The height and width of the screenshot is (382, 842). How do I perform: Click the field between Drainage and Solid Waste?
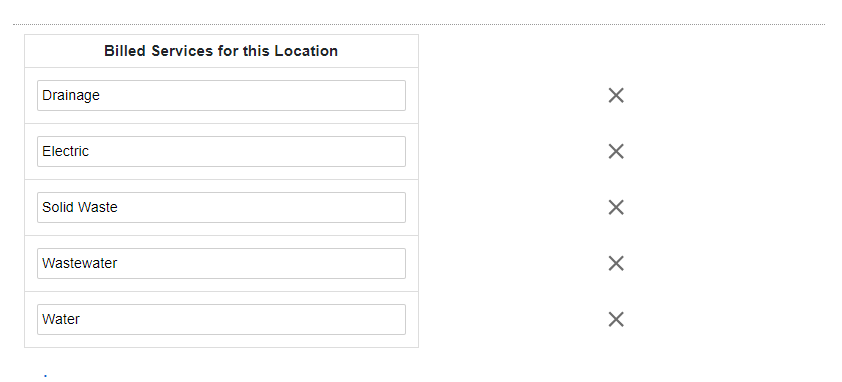[221, 152]
